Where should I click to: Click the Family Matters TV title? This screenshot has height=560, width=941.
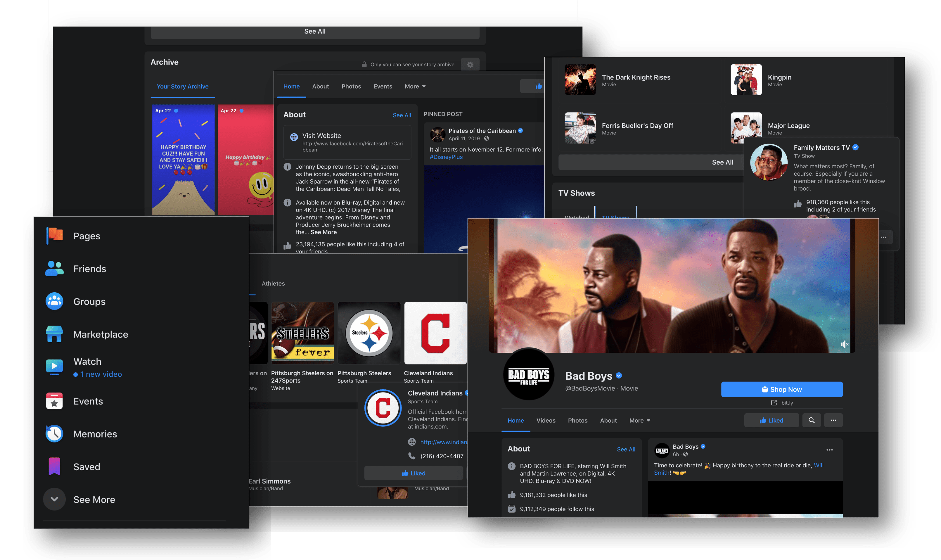(821, 148)
